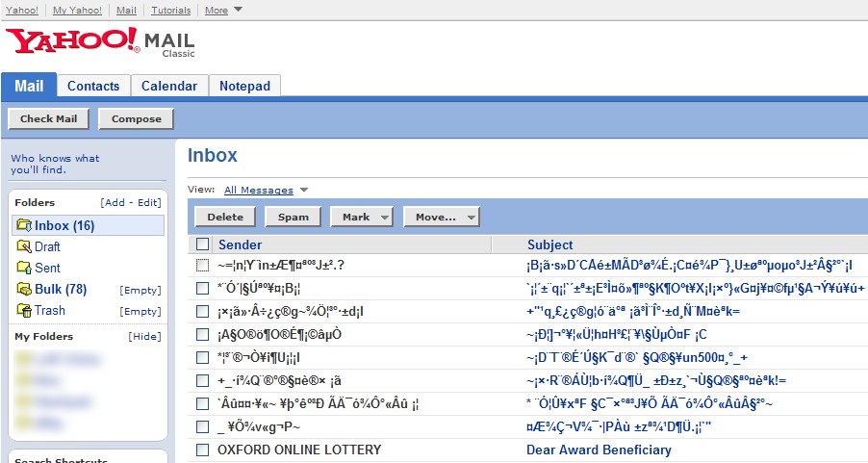Click the Bulk folder icon

[x=24, y=289]
